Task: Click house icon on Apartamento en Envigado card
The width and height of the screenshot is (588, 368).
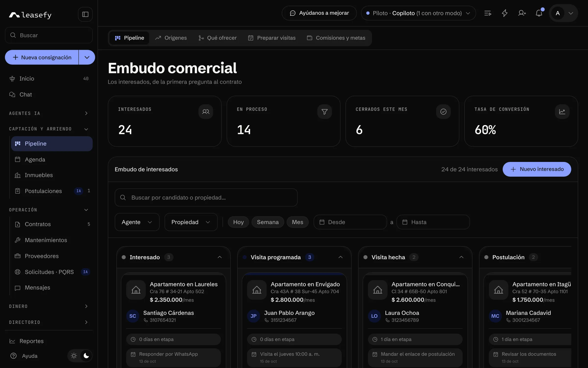Action: 257,290
